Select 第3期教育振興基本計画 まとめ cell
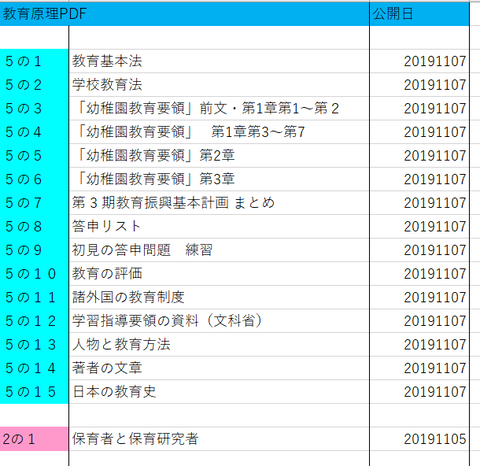480x466 pixels. (219, 203)
